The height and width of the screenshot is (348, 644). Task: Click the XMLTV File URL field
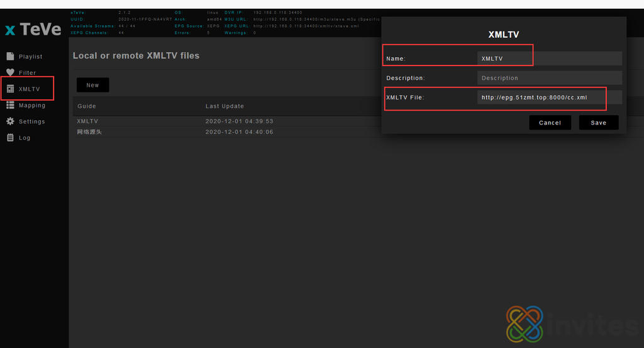(550, 98)
